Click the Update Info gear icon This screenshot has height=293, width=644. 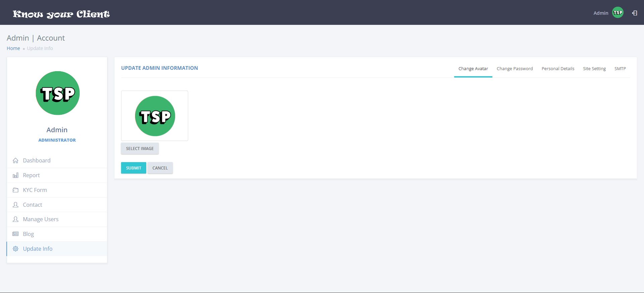(x=15, y=249)
